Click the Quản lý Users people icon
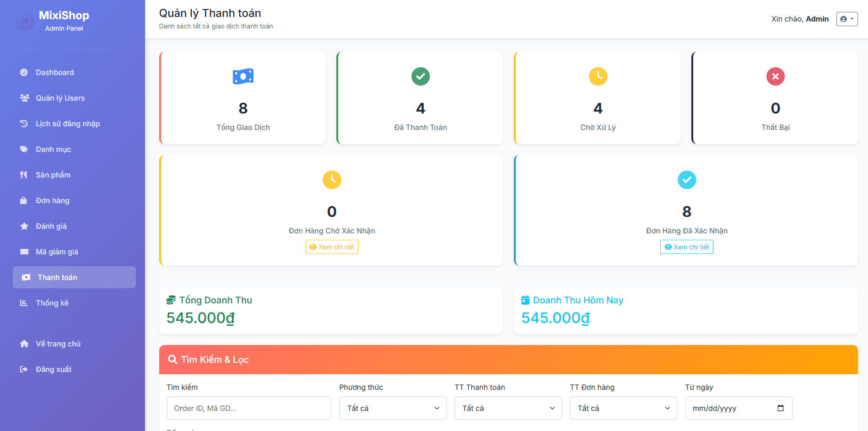The image size is (868, 431). click(x=25, y=98)
